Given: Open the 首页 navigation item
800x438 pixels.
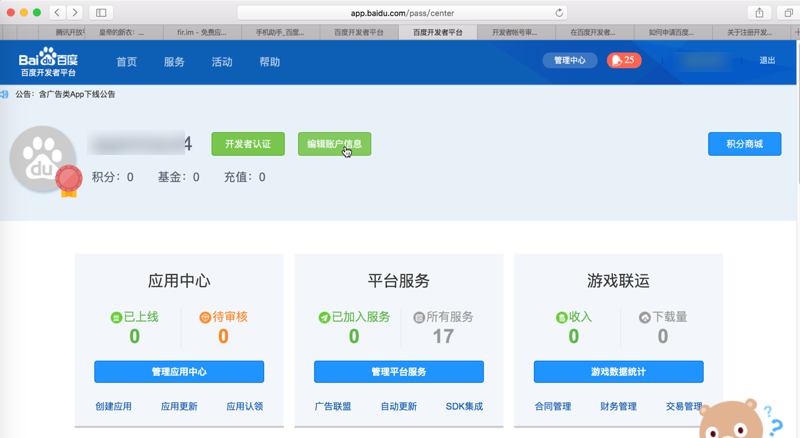Looking at the screenshot, I should coord(127,62).
